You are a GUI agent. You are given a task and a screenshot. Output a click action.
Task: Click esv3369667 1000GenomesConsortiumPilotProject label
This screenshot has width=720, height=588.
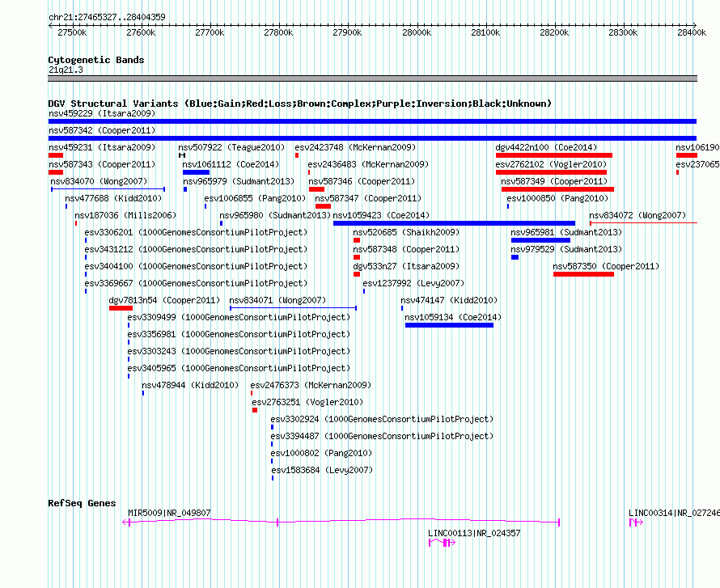coord(196,283)
